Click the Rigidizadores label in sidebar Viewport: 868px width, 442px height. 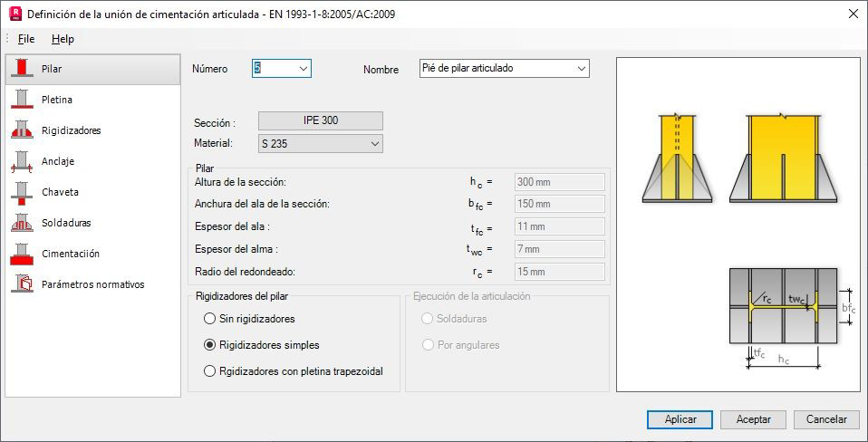[71, 130]
